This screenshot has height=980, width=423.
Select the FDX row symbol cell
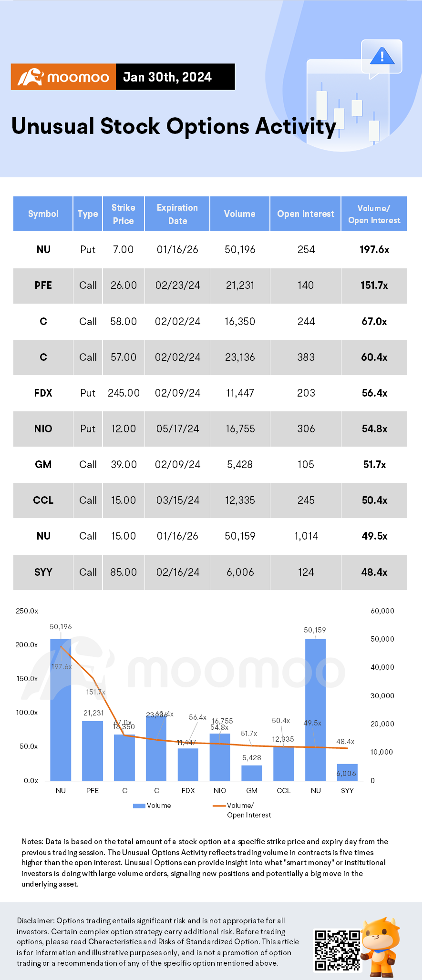point(43,393)
